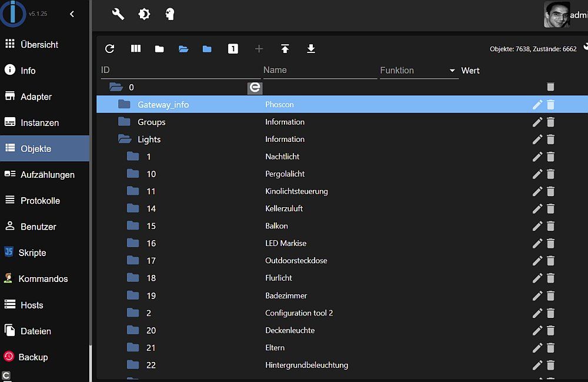This screenshot has height=382, width=588.
Task: Edit the Pergolalicht object with pencil icon
Action: tap(537, 174)
